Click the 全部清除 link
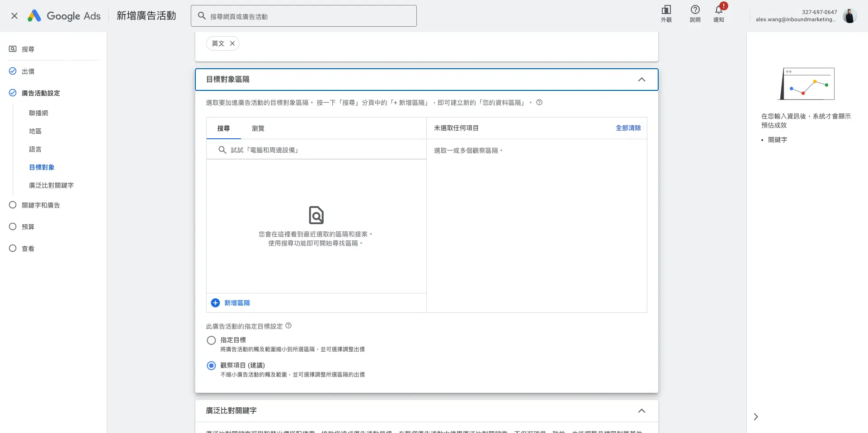 (x=628, y=128)
